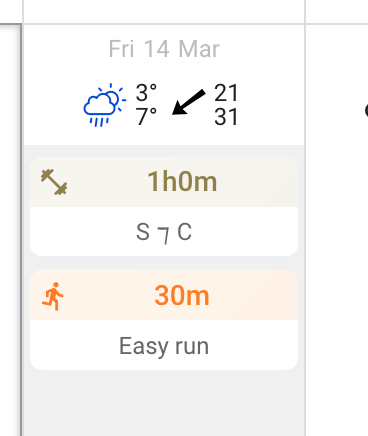Click the wind direction arrow icon

pos(189,102)
